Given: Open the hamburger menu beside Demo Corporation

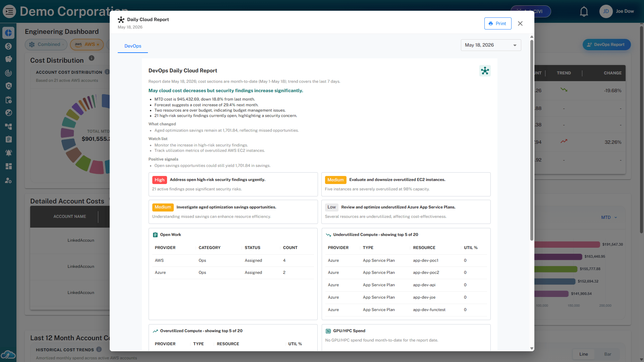Looking at the screenshot, I should coord(9,11).
